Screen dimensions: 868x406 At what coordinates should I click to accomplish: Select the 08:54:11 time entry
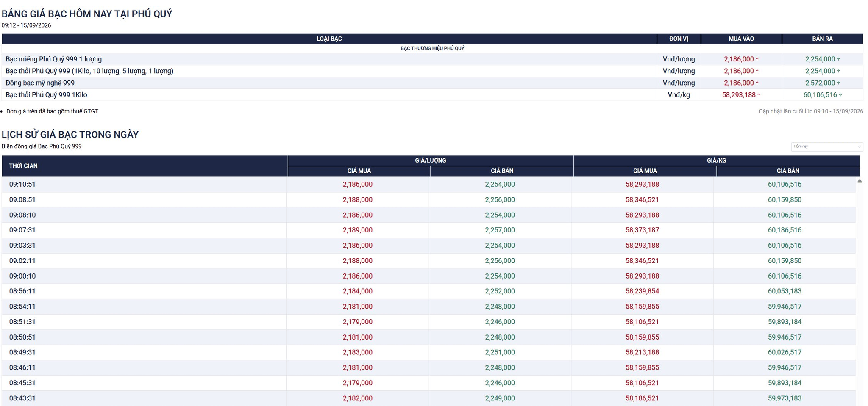point(22,307)
